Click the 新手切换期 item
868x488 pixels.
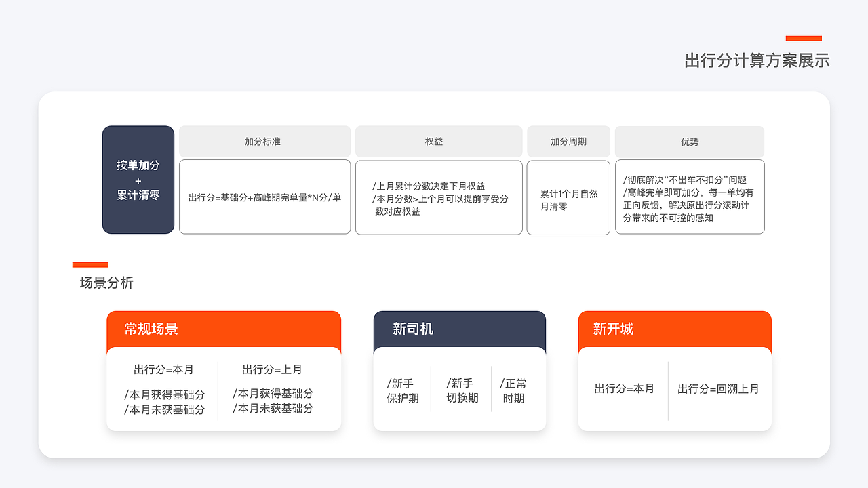462,390
